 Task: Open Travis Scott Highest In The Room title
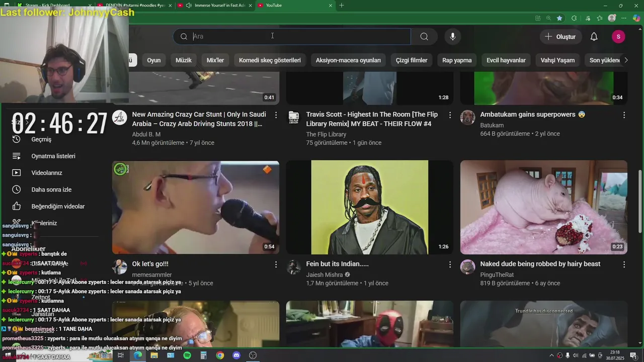pyautogui.click(x=372, y=119)
